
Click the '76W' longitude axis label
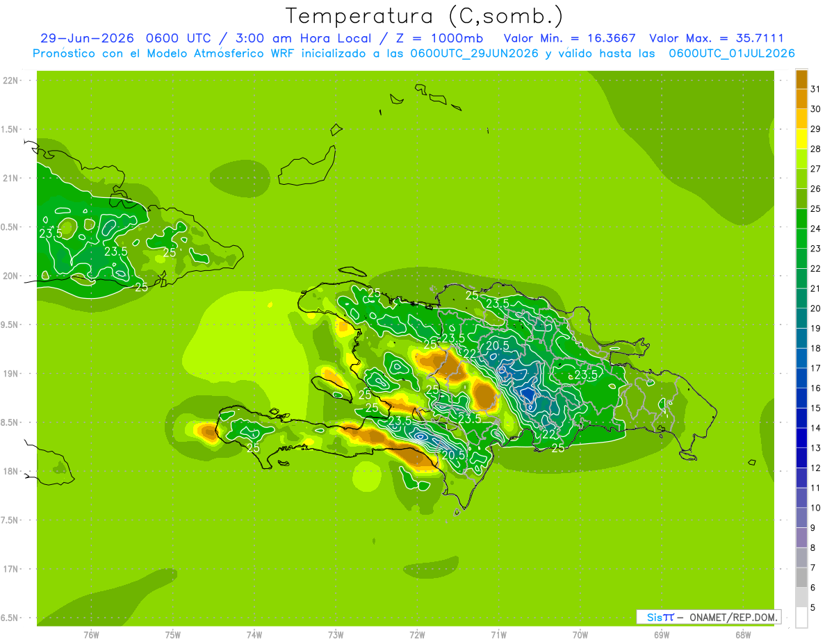(x=91, y=635)
